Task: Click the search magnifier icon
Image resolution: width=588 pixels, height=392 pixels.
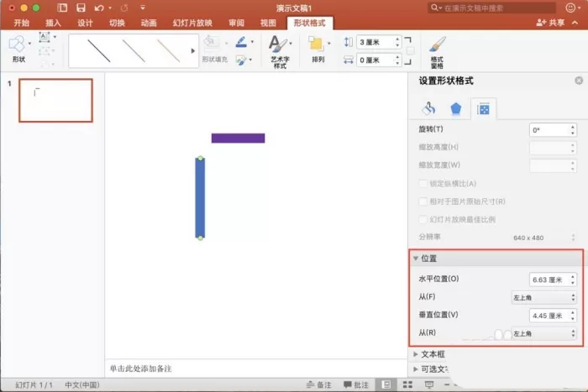Action: click(435, 8)
